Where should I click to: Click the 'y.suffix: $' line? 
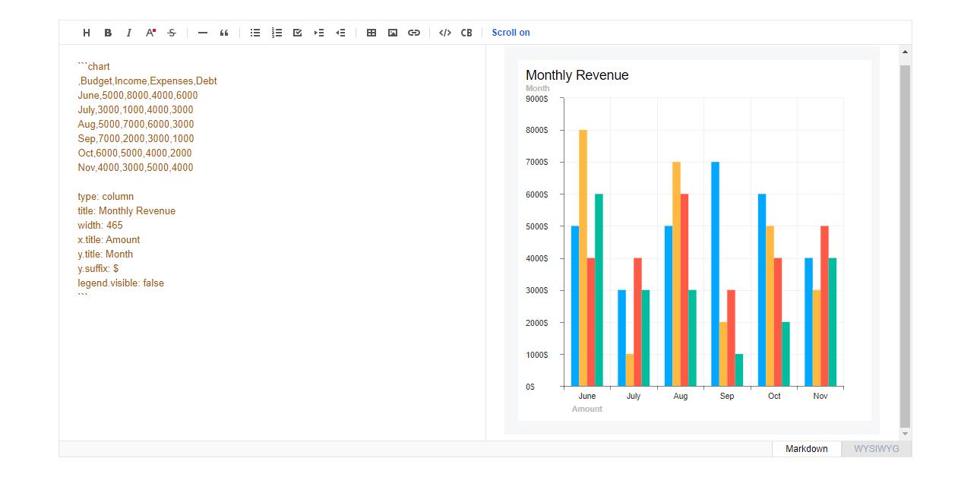pyautogui.click(x=98, y=269)
